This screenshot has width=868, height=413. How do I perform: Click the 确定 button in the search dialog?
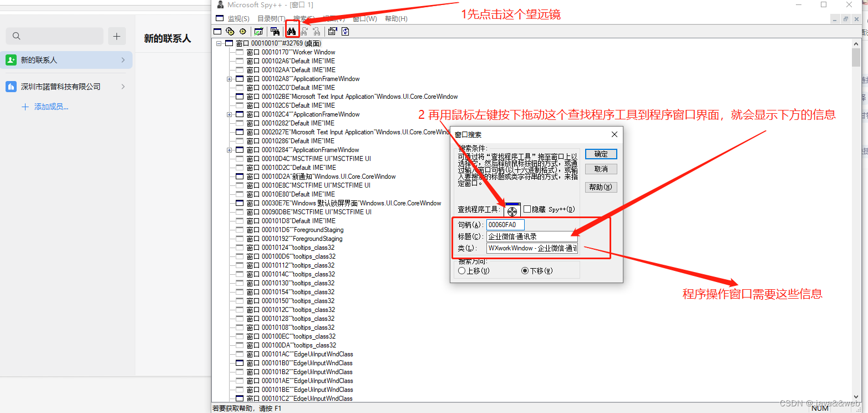(601, 154)
